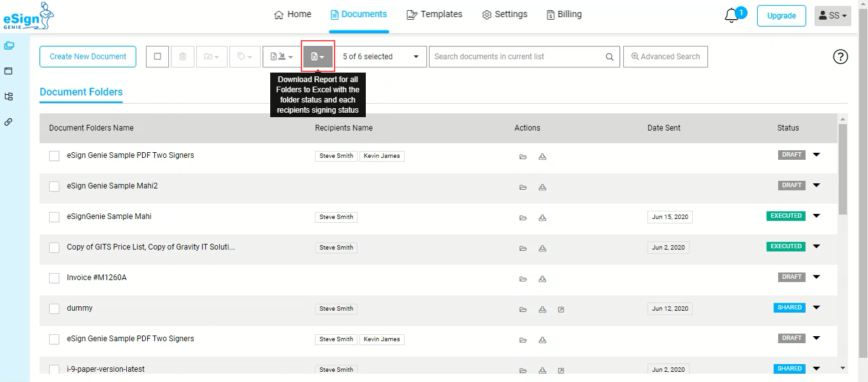Download icon for eSignGenie Sample Mahi
The width and height of the screenshot is (868, 382).
[x=542, y=218]
